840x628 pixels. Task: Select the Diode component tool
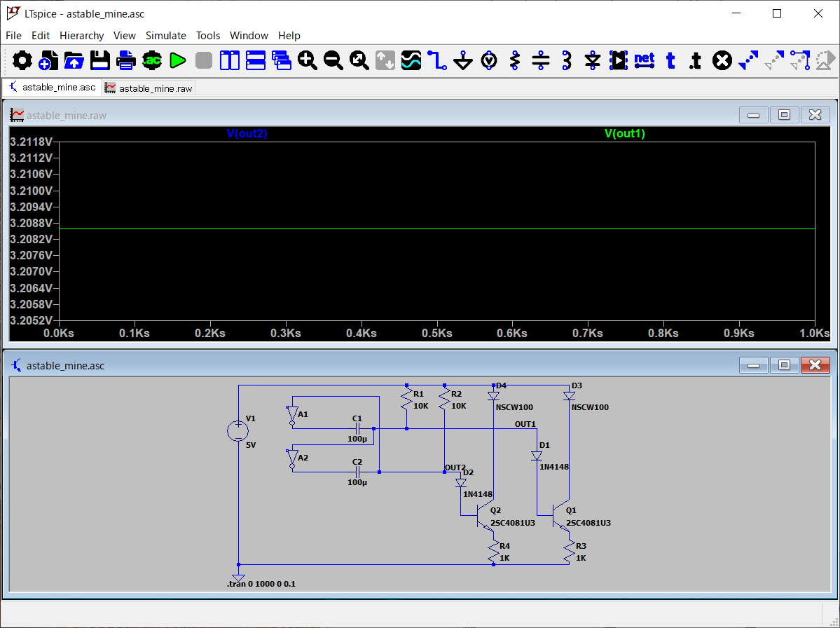(x=593, y=61)
